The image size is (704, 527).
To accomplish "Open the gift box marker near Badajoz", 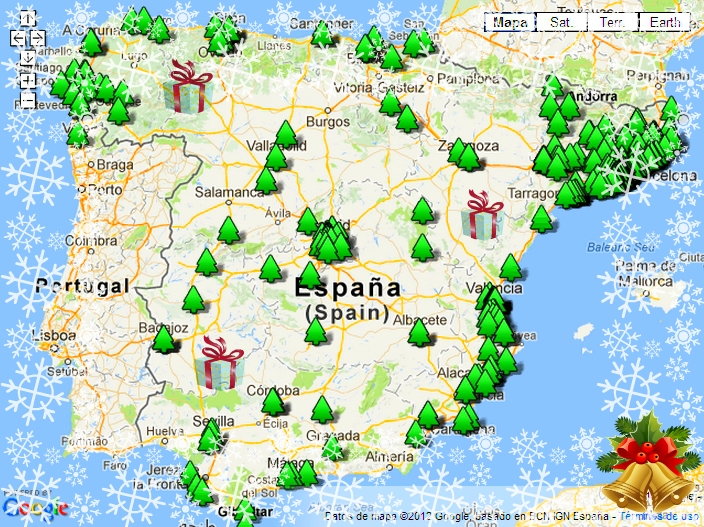I will coord(220,363).
